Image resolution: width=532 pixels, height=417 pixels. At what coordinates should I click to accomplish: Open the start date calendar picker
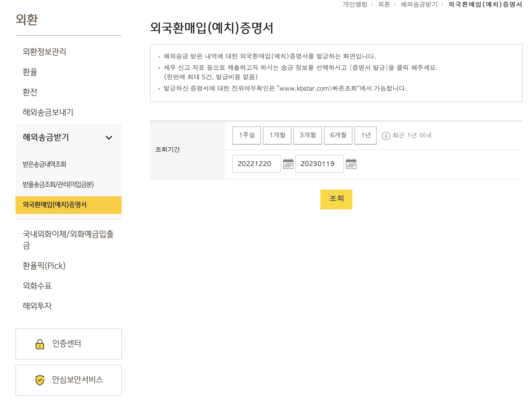[288, 164]
